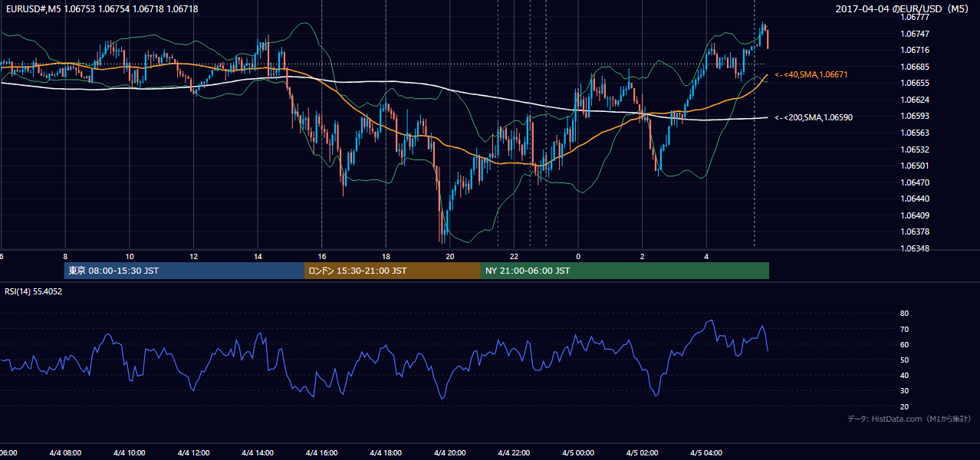
Task: Click RSI scale value 80
Action: [x=904, y=314]
